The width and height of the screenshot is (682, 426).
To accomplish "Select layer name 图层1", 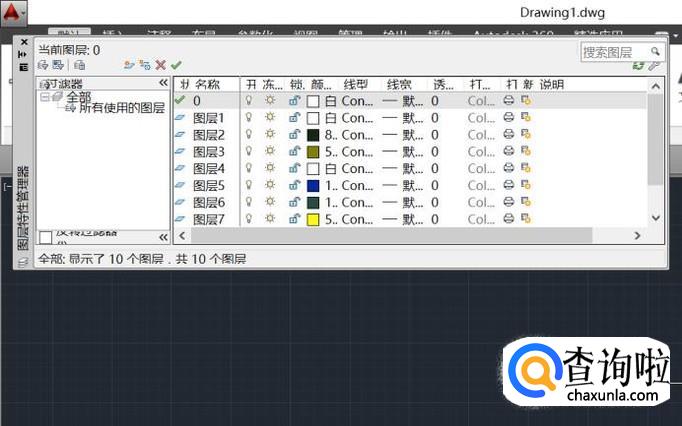I will pyautogui.click(x=209, y=118).
